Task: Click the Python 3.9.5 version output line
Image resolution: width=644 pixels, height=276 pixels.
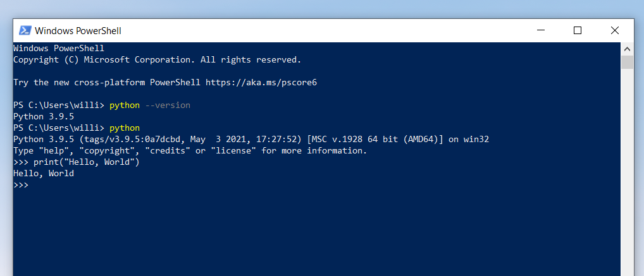Action: pyautogui.click(x=44, y=116)
